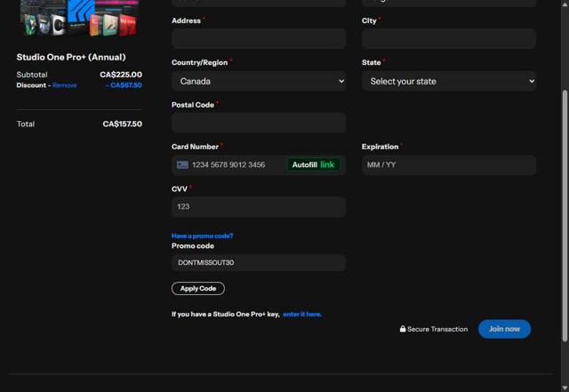Click the Studio One Pro+ (Annual) title
Image resolution: width=569 pixels, height=392 pixels.
(71, 57)
